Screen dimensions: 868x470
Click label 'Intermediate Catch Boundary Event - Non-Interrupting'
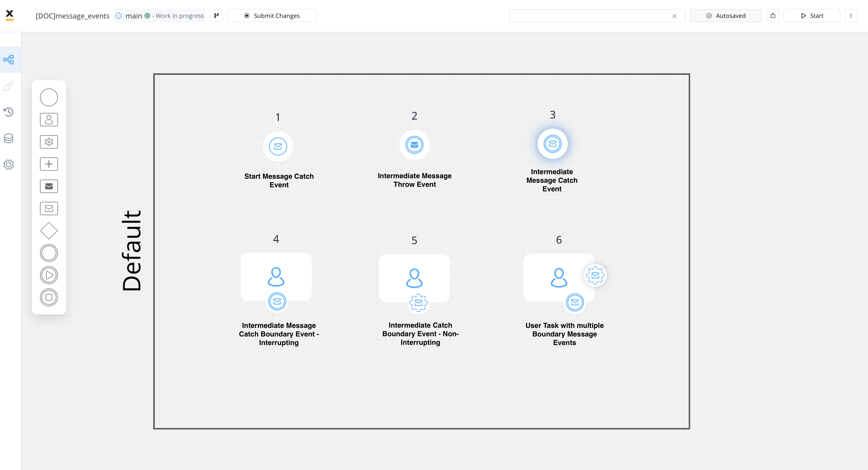(420, 334)
